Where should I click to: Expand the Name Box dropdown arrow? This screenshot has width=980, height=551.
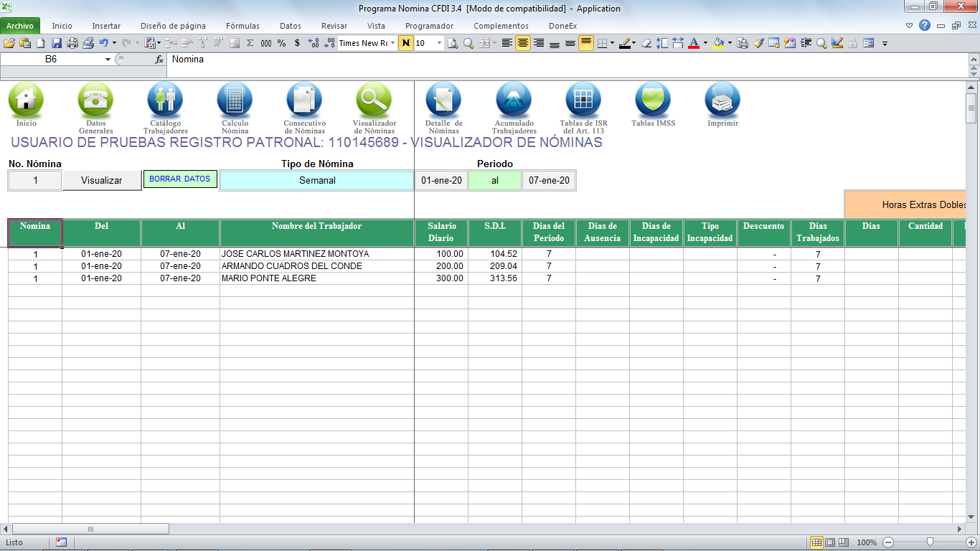[x=108, y=60]
